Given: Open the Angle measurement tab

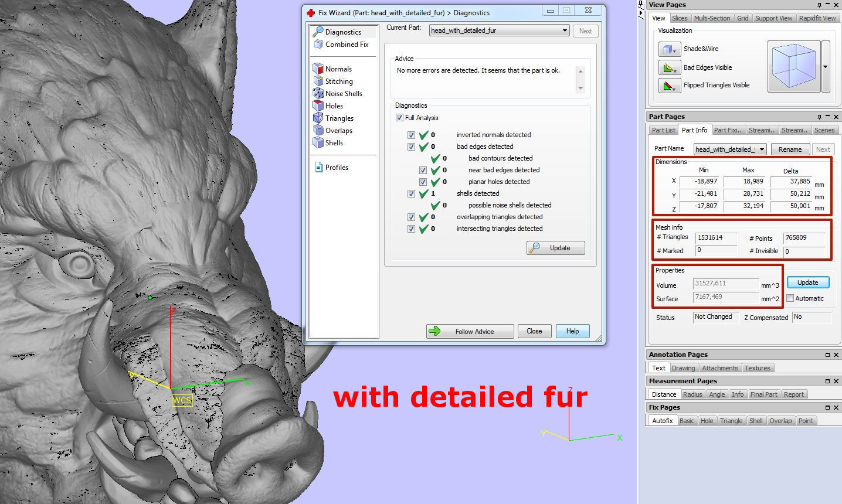Looking at the screenshot, I should [717, 394].
